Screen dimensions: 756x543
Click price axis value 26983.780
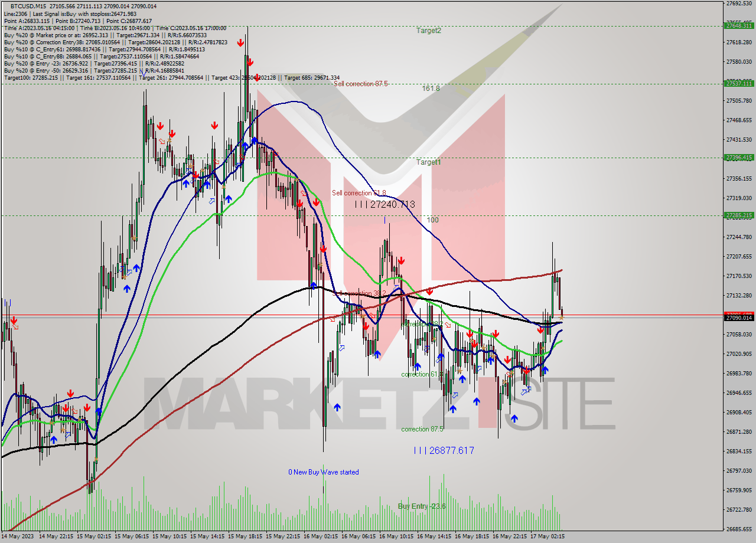[739, 373]
